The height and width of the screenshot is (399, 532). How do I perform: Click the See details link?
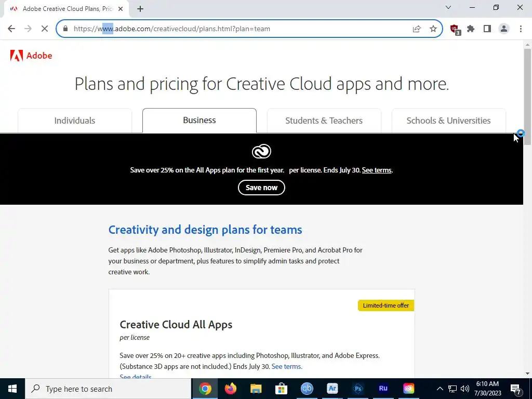(x=136, y=377)
